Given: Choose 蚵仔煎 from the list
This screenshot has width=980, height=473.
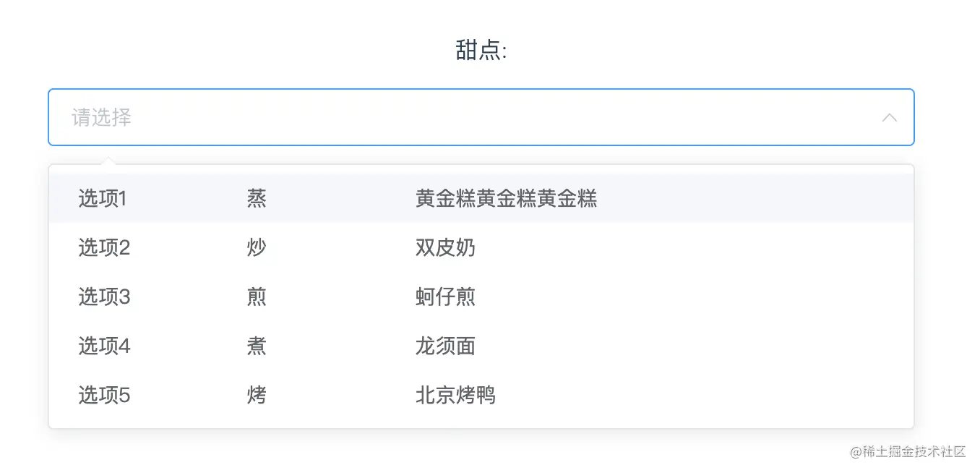Looking at the screenshot, I should click(445, 297).
